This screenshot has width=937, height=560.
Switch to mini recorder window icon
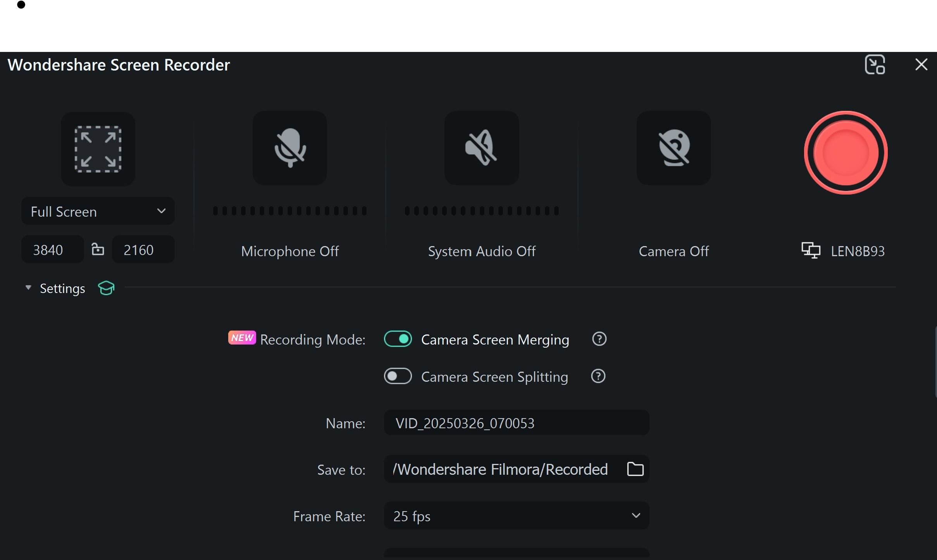coord(875,64)
